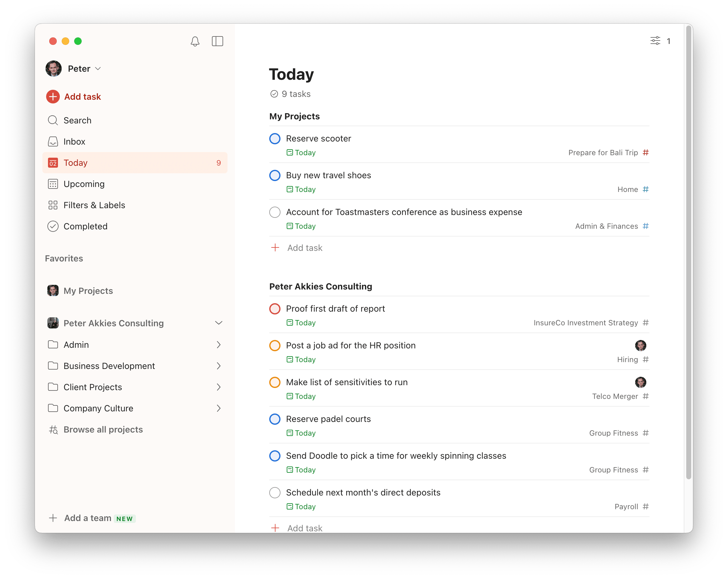The image size is (728, 579).
Task: Collapse Peter Akkies Consulting team section
Action: click(219, 323)
